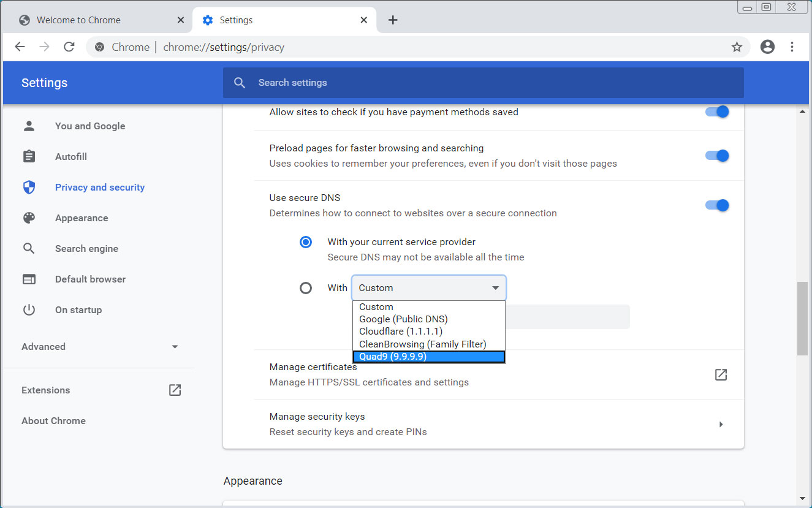Open Chrome's three-dot menu

792,47
